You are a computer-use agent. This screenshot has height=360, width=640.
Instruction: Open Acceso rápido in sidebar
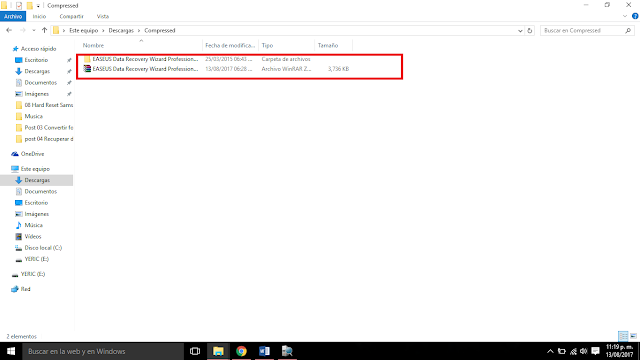[x=38, y=49]
